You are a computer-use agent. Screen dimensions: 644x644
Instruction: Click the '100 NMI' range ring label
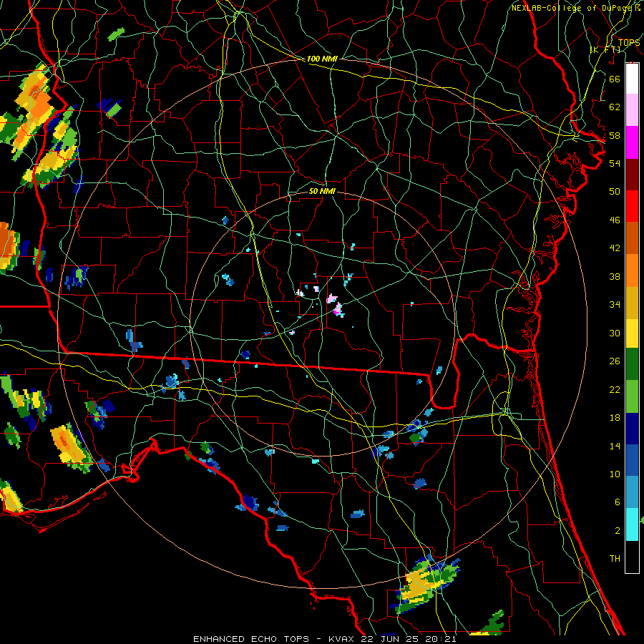(322, 59)
